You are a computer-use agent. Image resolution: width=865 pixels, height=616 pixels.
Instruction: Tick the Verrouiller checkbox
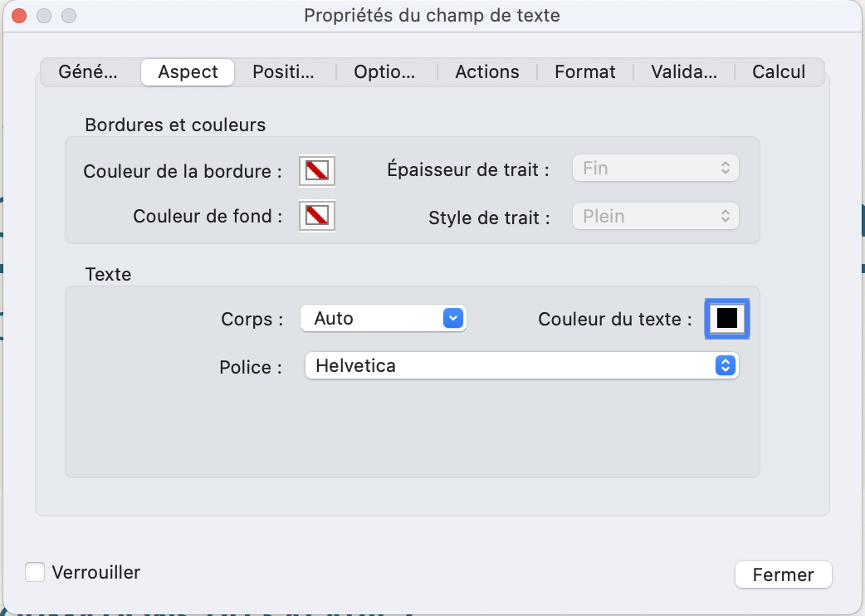coord(35,572)
